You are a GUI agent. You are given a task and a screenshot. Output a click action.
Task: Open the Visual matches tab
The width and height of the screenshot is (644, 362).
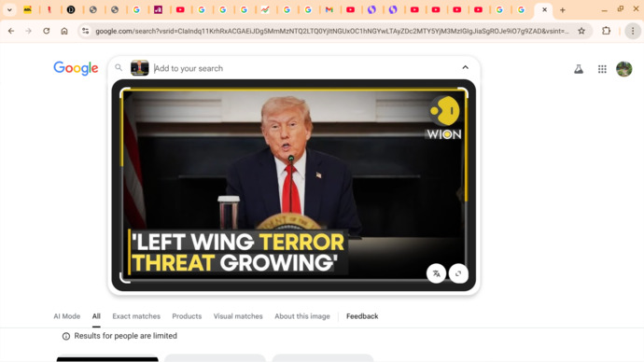pyautogui.click(x=238, y=316)
